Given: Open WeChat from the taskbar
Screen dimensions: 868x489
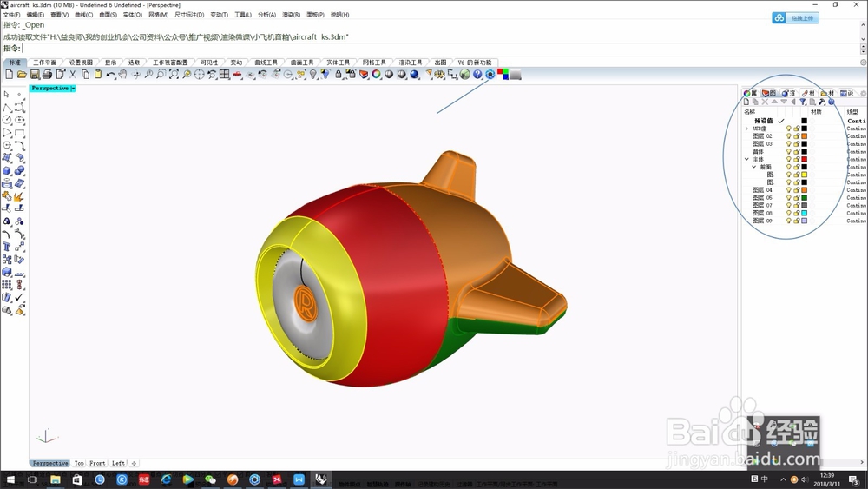Looking at the screenshot, I should [210, 479].
